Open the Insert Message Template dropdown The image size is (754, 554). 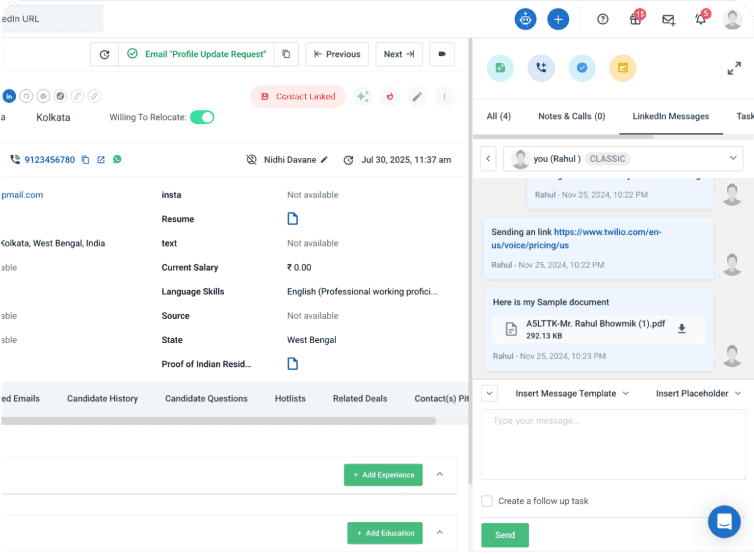tap(571, 394)
